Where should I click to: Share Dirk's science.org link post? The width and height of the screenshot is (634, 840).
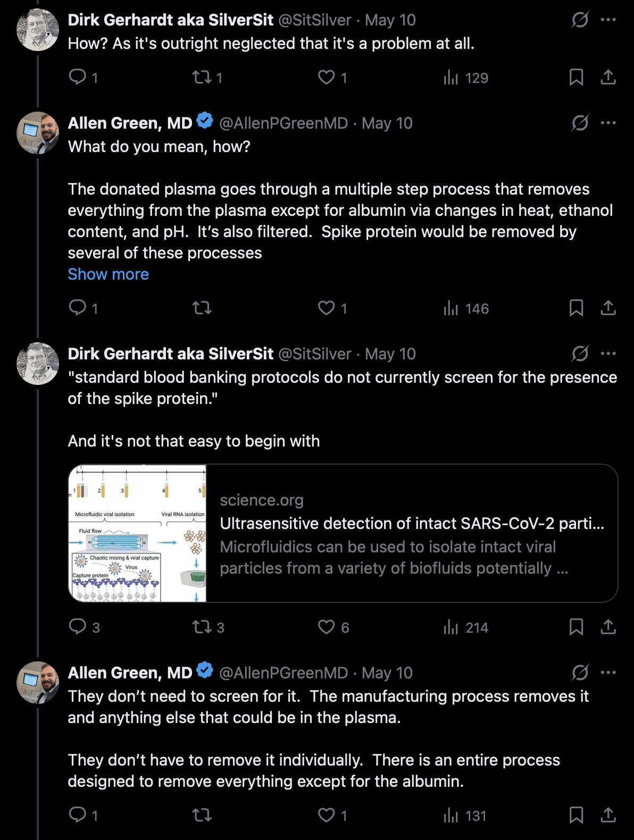coord(608,627)
